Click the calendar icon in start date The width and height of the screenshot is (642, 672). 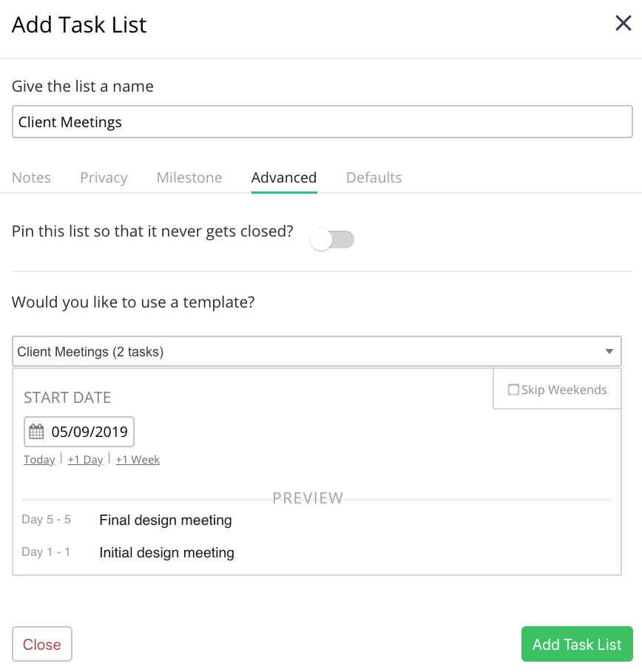click(36, 432)
